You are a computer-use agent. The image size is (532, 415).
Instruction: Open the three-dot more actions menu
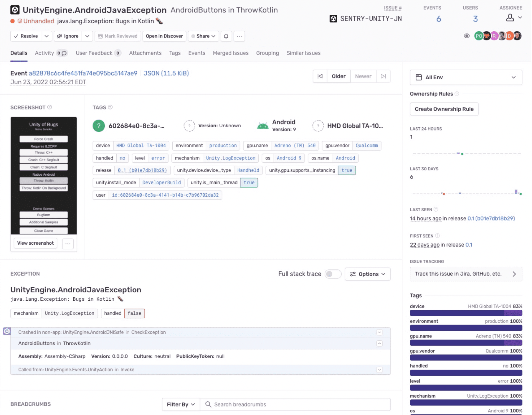point(239,36)
